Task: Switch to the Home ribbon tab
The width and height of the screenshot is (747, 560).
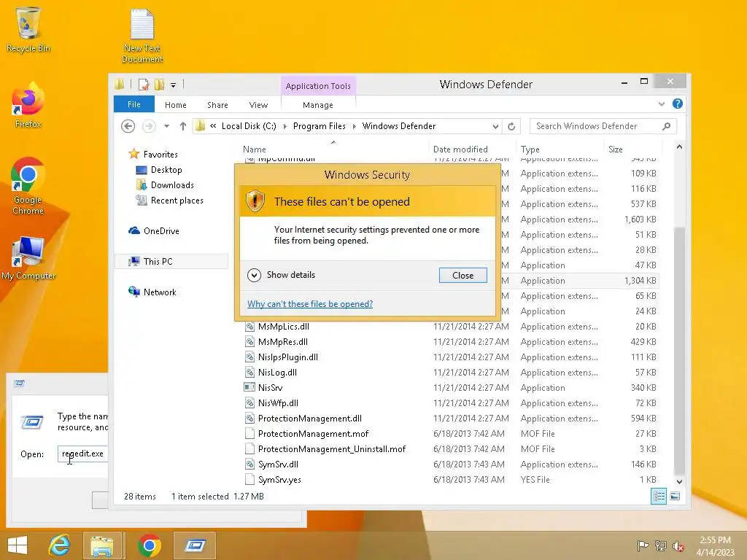Action: [175, 105]
